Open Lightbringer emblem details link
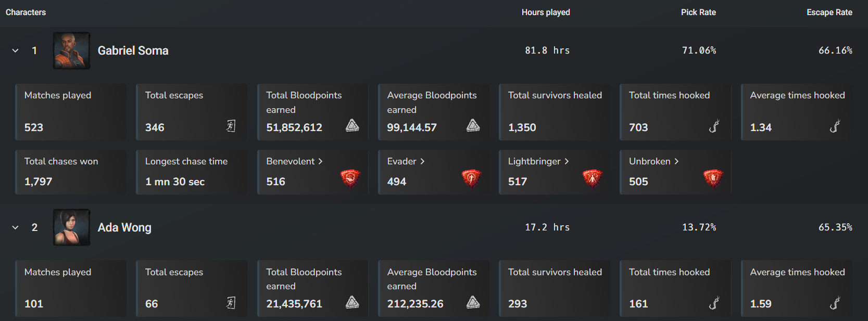The width and height of the screenshot is (868, 321). click(x=538, y=161)
